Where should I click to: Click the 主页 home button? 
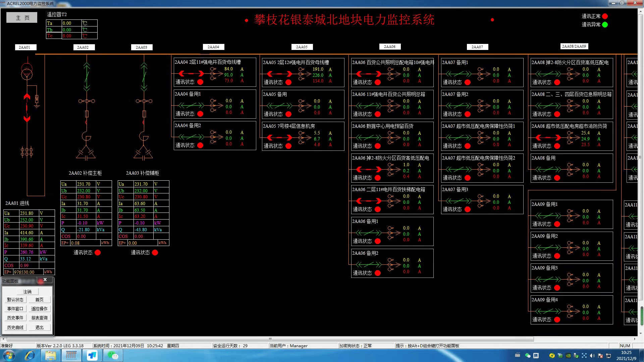(22, 18)
